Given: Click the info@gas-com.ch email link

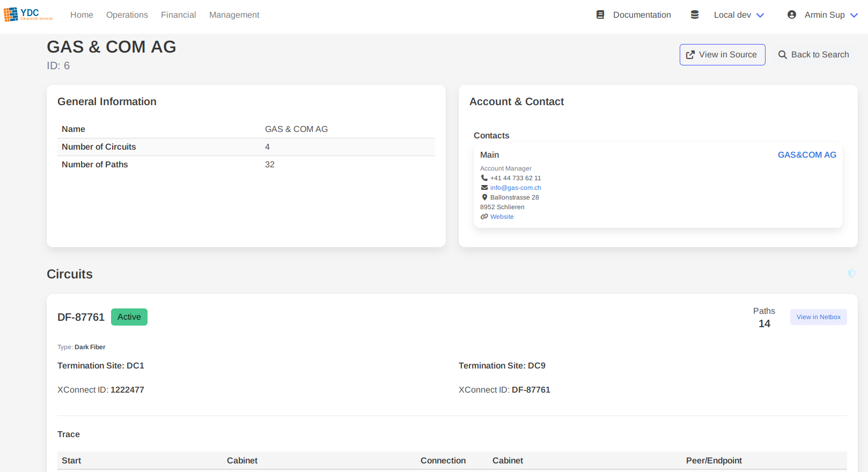Looking at the screenshot, I should [516, 188].
